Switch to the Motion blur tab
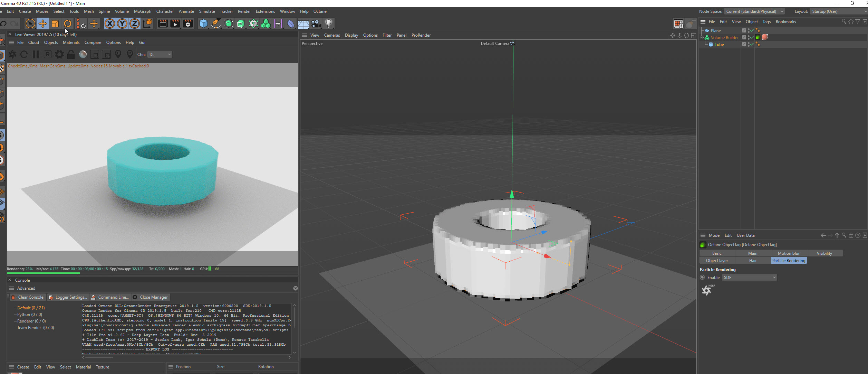 (789, 253)
